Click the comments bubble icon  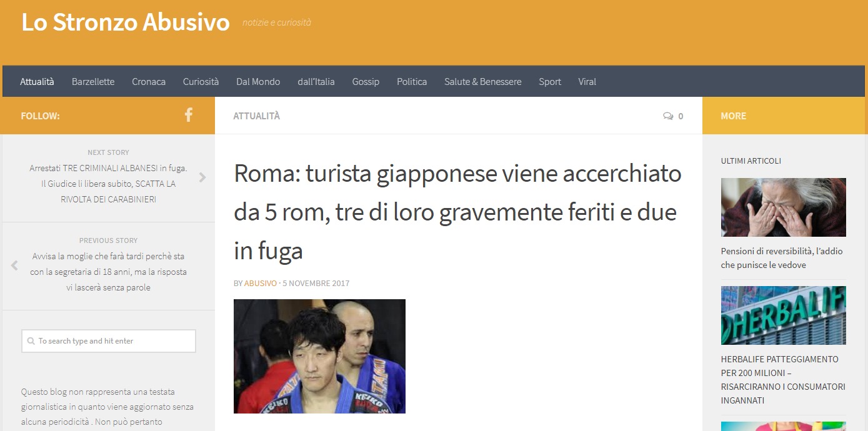click(668, 116)
